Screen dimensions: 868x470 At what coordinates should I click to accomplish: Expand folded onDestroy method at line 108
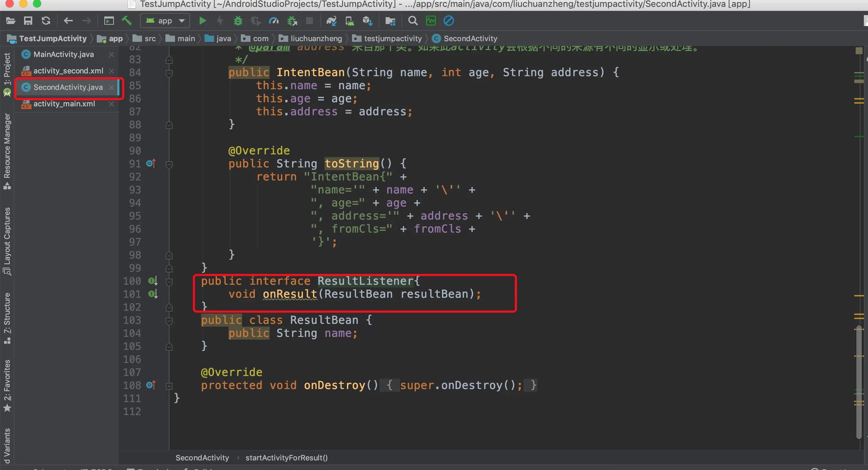169,386
